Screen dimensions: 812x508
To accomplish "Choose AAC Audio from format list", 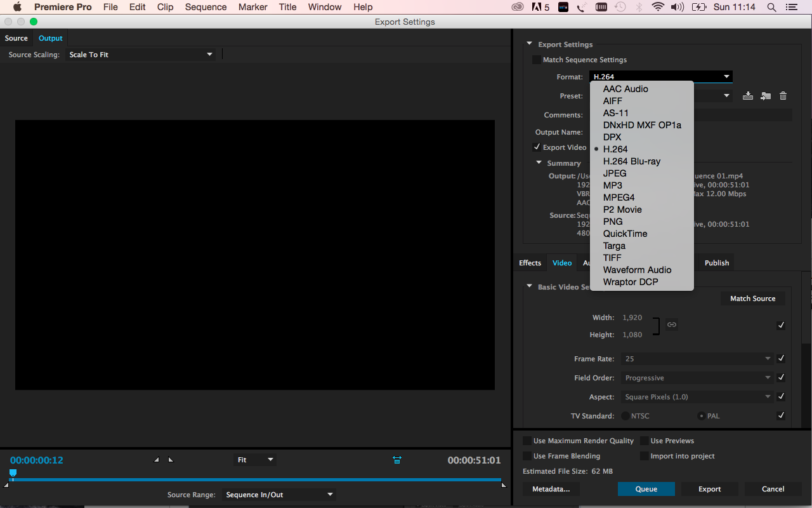I will click(x=641, y=89).
